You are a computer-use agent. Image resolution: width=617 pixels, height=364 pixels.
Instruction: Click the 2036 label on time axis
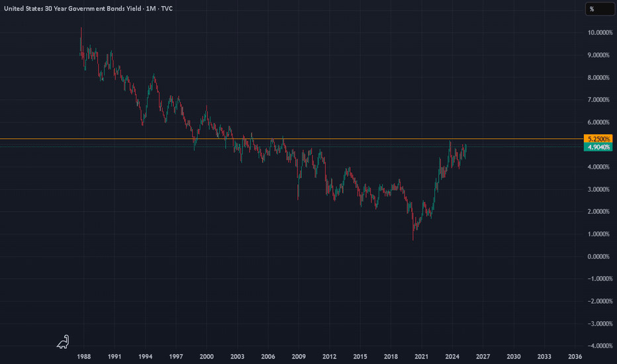point(575,356)
